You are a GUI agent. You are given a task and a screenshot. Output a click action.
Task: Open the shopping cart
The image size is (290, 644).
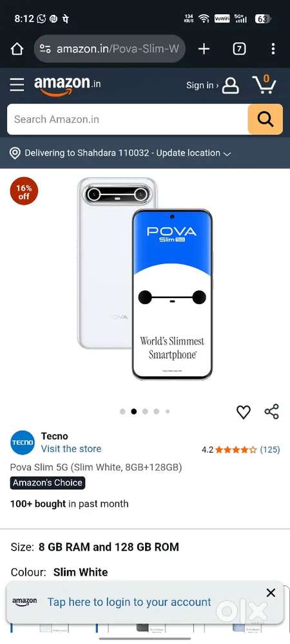[x=264, y=84]
